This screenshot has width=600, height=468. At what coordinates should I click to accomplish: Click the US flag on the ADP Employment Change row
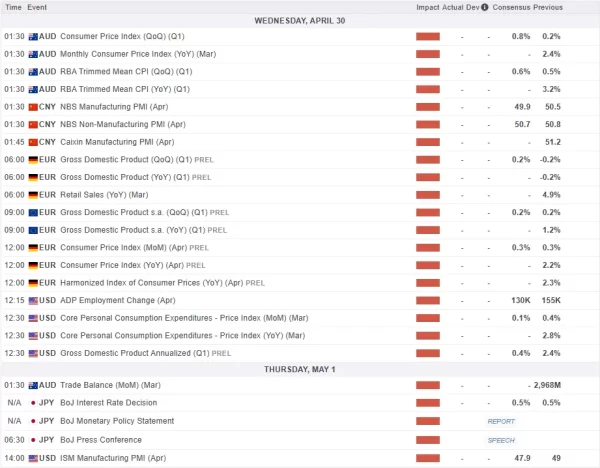[33, 301]
